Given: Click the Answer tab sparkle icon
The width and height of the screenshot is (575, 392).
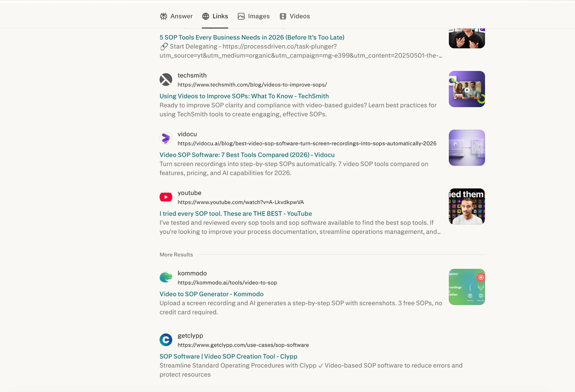Looking at the screenshot, I should pyautogui.click(x=164, y=16).
